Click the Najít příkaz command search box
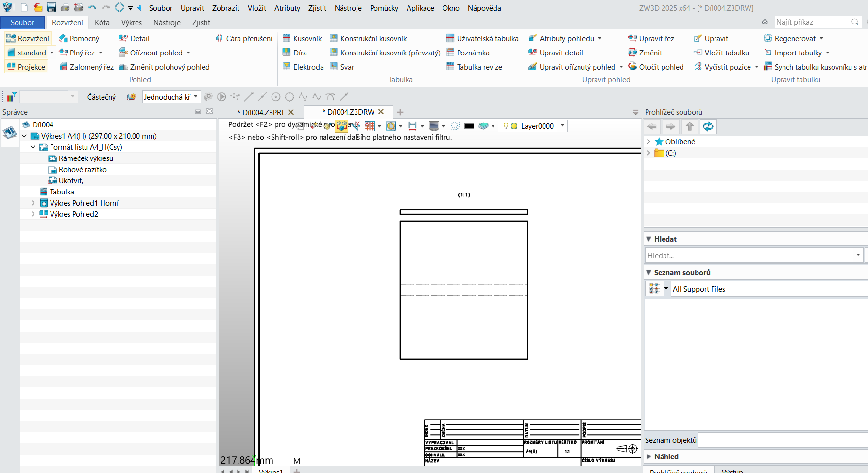Image resolution: width=868 pixels, height=473 pixels. coord(817,22)
